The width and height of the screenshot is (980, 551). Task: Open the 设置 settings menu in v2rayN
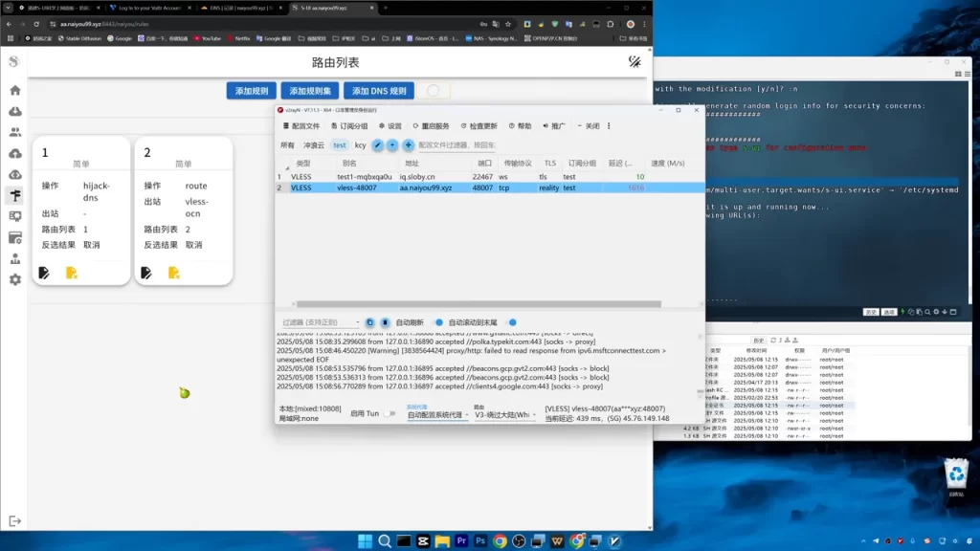pyautogui.click(x=390, y=126)
